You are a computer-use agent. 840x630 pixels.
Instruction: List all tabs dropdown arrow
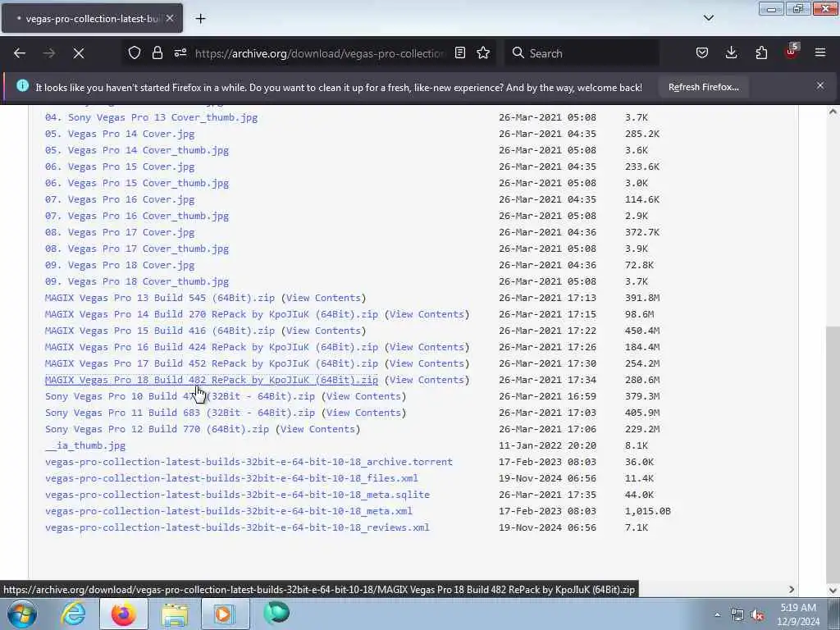(709, 18)
